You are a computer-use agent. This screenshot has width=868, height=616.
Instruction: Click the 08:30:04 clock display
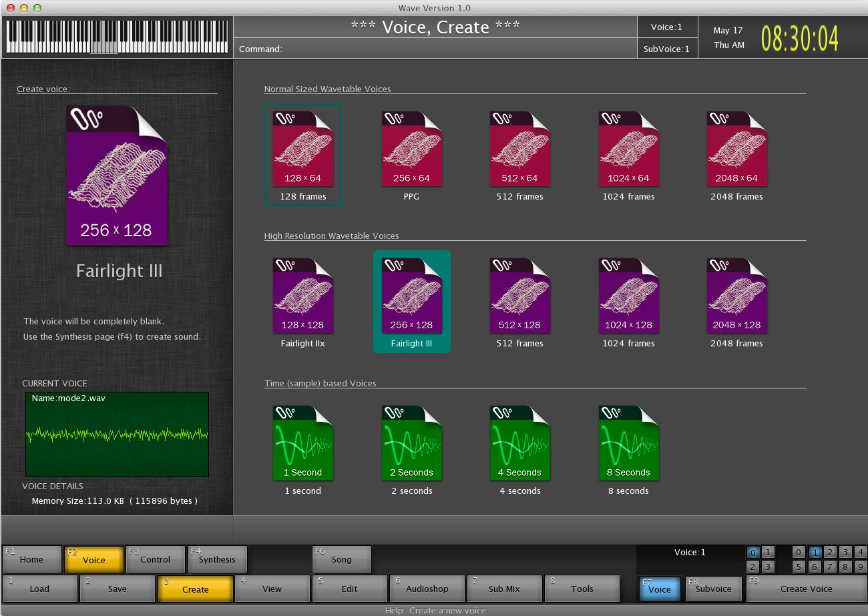(x=799, y=39)
